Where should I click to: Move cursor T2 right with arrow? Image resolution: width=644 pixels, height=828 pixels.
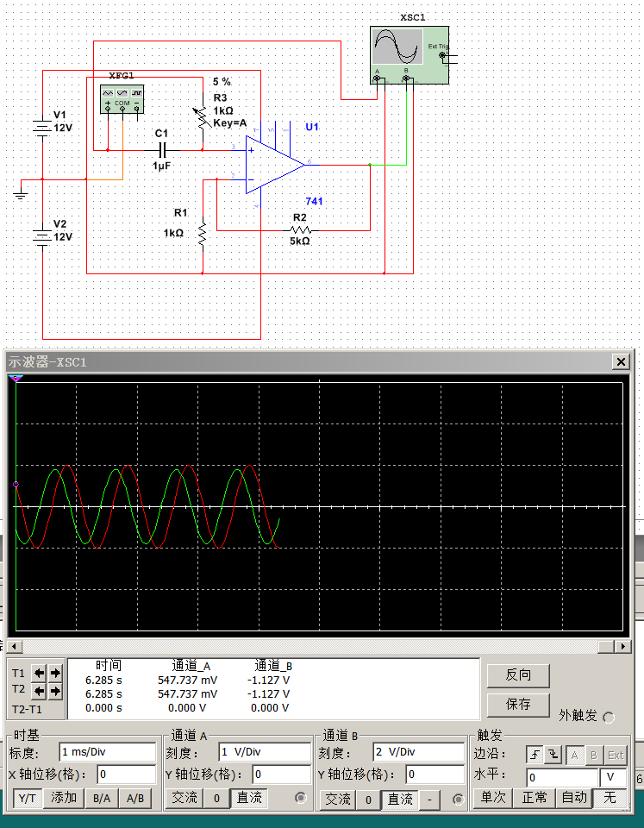click(55, 690)
